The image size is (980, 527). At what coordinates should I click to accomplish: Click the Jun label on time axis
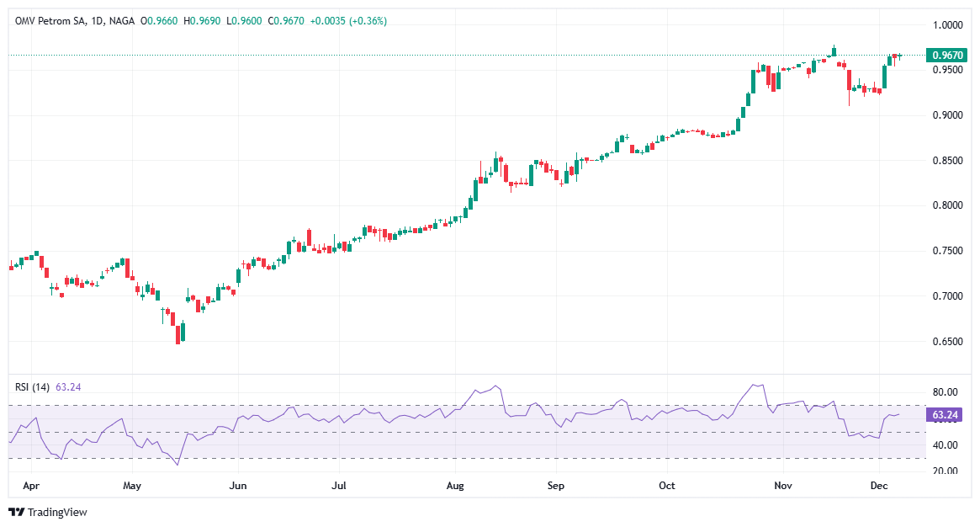238,486
